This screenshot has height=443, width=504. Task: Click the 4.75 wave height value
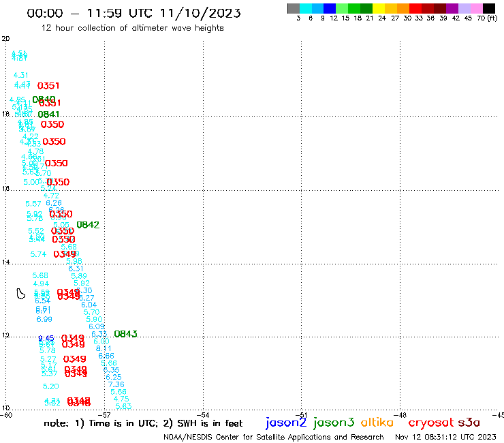pyautogui.click(x=121, y=399)
